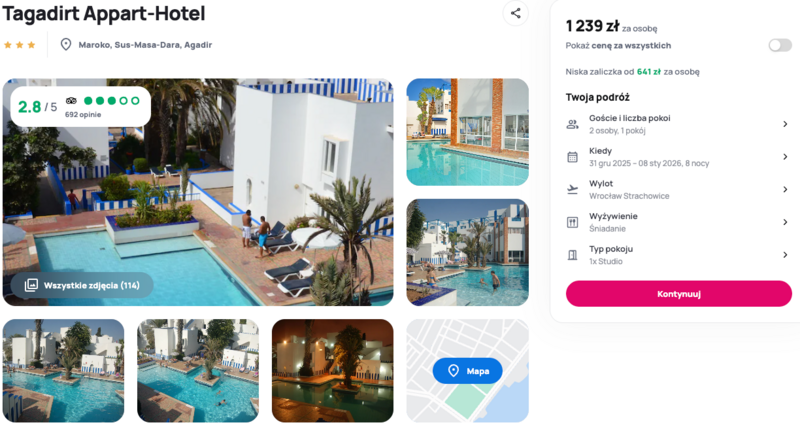Open the Wyżywienie meal options row
Image resolution: width=800 pixels, height=429 pixels.
[x=679, y=222]
